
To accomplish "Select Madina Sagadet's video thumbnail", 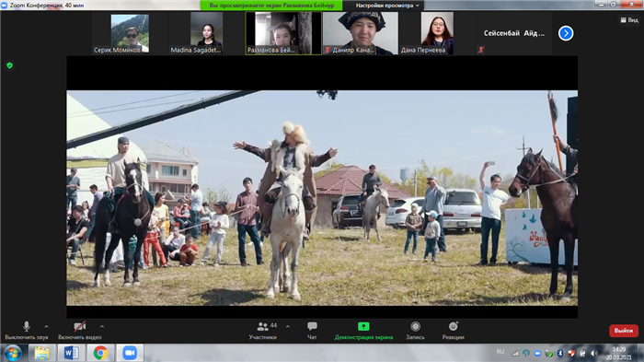I will [207, 33].
